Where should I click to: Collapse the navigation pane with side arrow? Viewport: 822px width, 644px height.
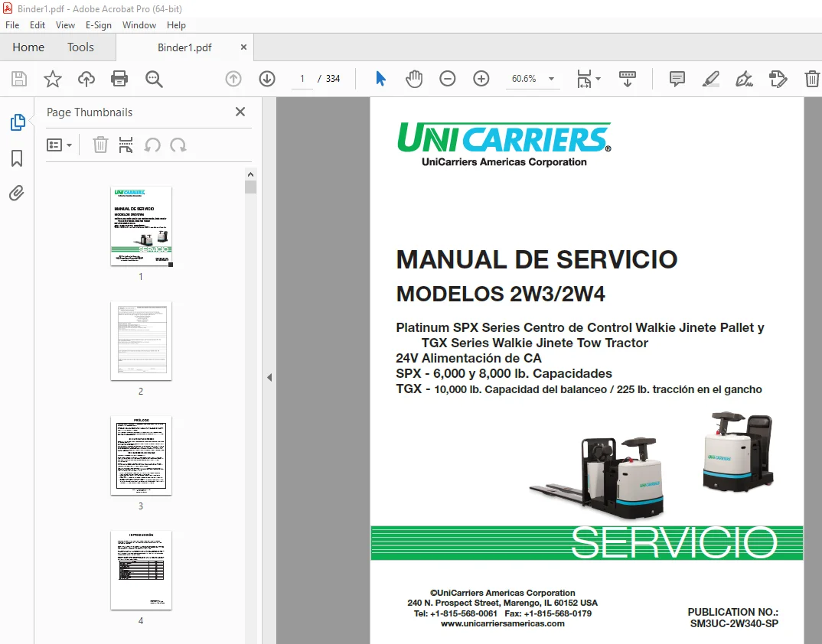269,377
